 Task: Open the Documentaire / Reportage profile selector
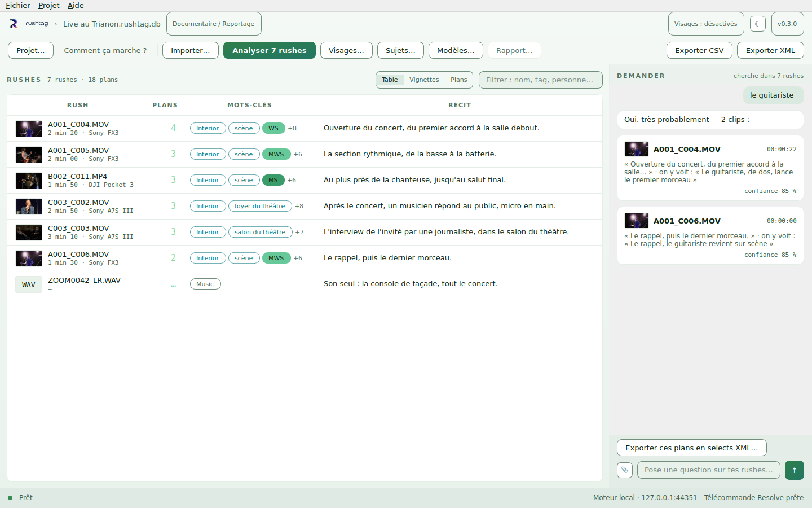pyautogui.click(x=214, y=24)
